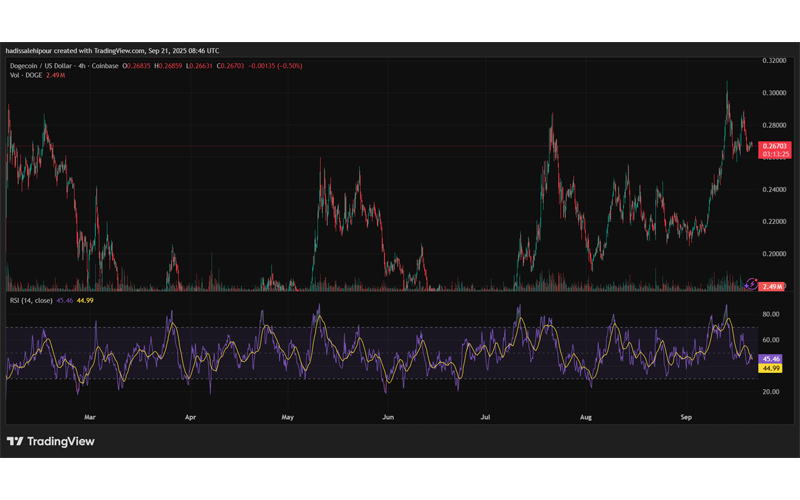This screenshot has height=500, width=800.
Task: Click the red current price label 0.26703
Action: (775, 146)
